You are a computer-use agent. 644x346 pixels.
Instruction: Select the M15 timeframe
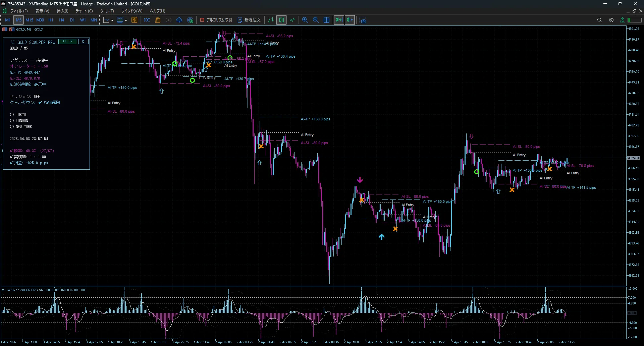coord(29,20)
